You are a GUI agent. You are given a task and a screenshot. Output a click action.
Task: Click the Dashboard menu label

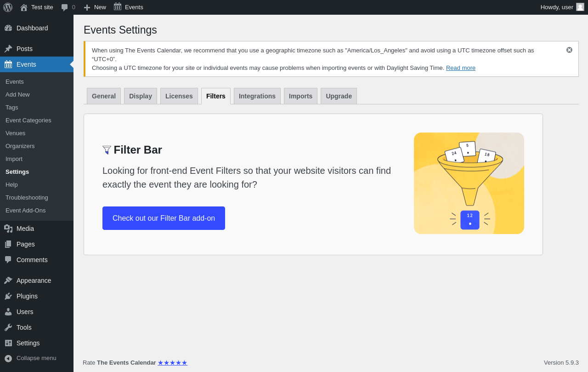pyautogui.click(x=32, y=28)
